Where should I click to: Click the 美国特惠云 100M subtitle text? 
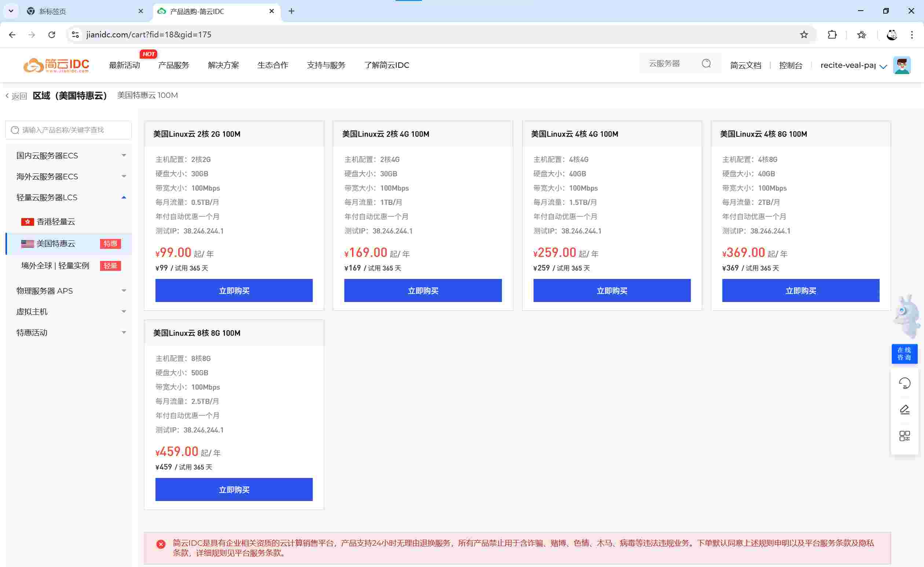[x=147, y=96]
